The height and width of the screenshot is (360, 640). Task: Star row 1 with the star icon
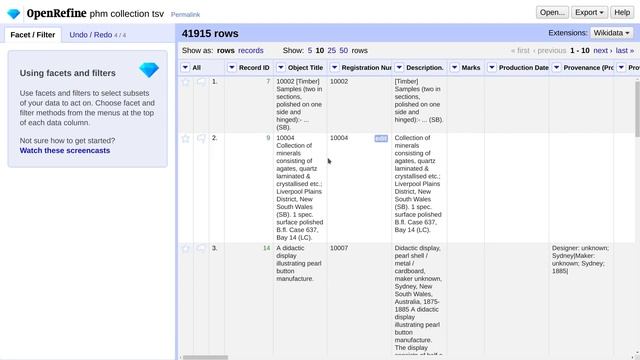(x=186, y=82)
